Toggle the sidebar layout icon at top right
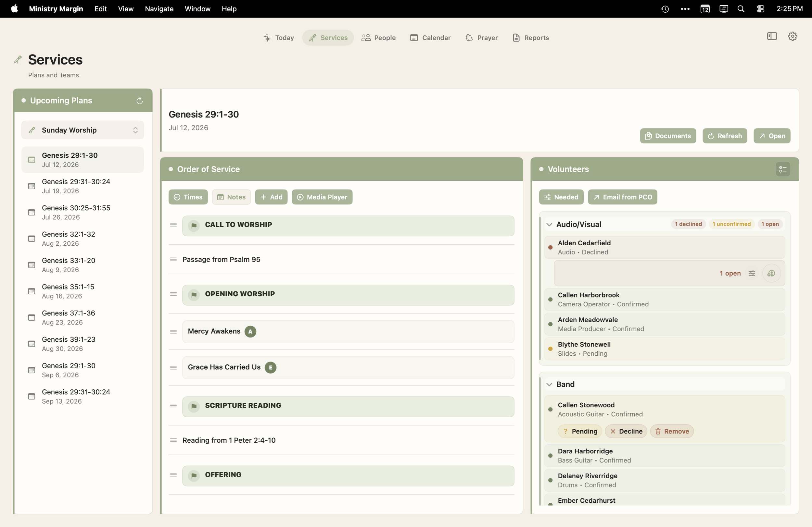The height and width of the screenshot is (527, 812). pyautogui.click(x=772, y=36)
